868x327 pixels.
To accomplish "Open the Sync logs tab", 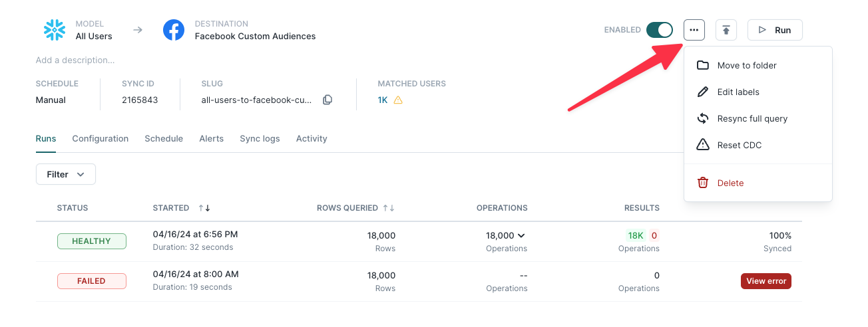I will point(260,139).
